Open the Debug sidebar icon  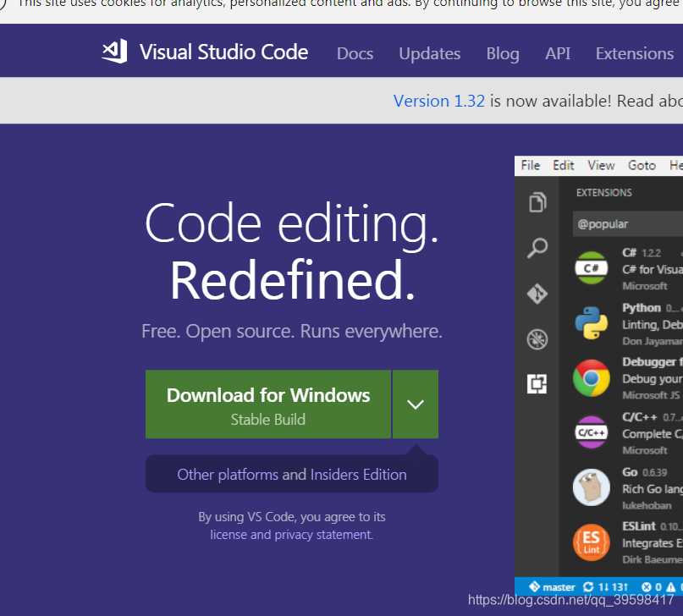click(538, 338)
